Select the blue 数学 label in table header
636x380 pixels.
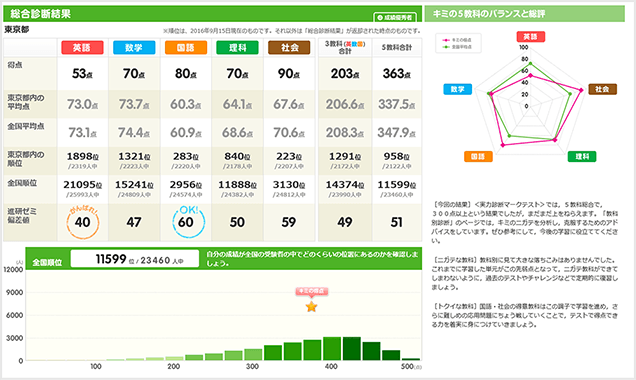point(134,47)
